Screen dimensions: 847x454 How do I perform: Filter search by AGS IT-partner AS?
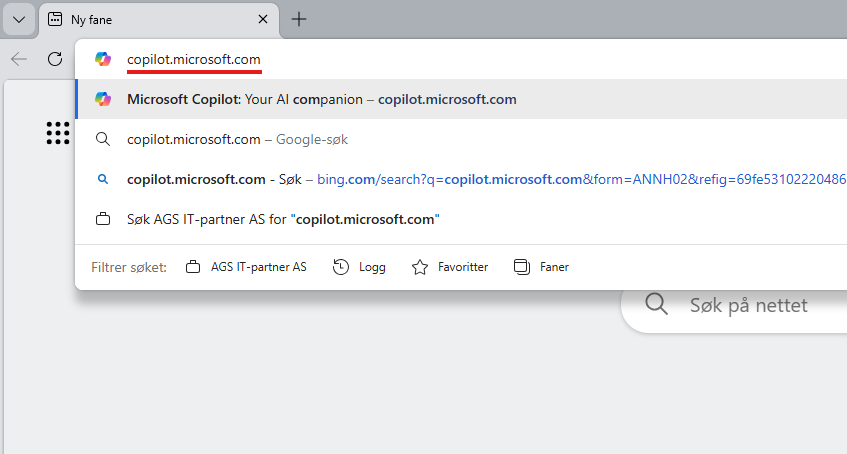coord(246,267)
